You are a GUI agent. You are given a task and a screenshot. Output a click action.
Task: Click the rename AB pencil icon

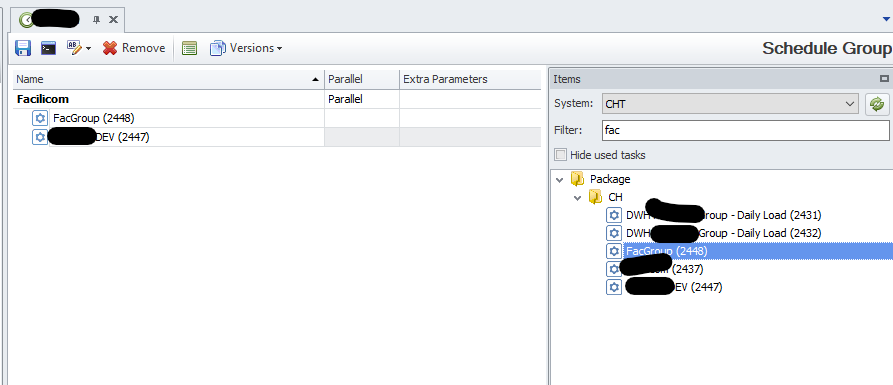pyautogui.click(x=75, y=48)
